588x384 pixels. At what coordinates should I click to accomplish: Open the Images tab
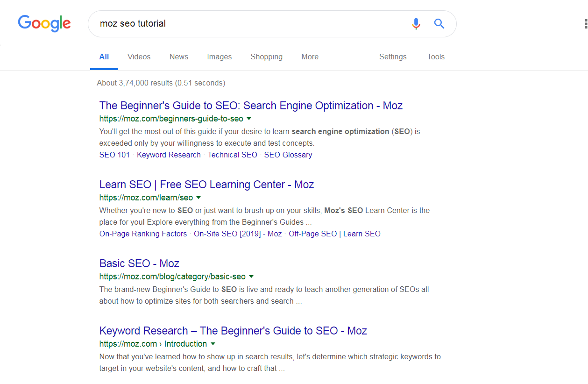click(x=220, y=57)
